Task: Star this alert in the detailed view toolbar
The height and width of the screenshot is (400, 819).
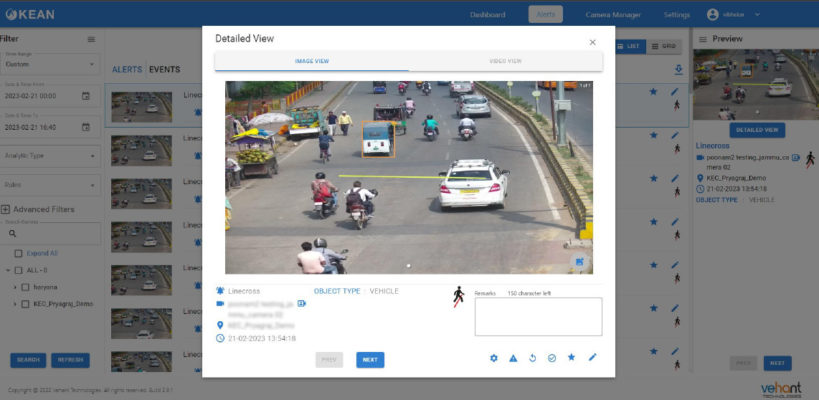Action: coord(571,357)
